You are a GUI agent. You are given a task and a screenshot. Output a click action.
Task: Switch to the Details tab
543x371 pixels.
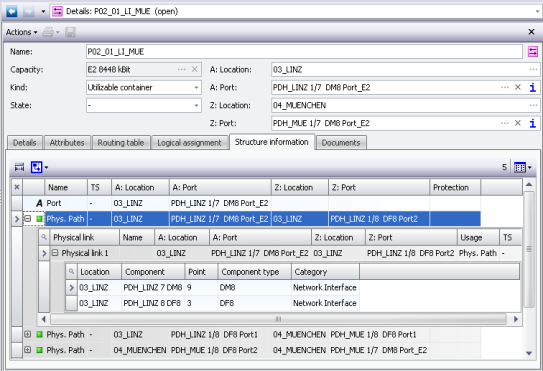point(25,143)
